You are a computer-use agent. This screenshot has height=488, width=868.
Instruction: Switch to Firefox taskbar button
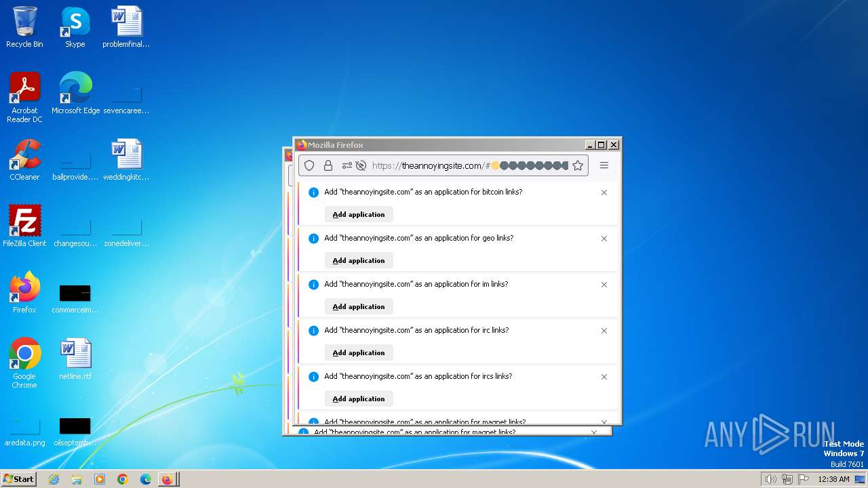167,479
